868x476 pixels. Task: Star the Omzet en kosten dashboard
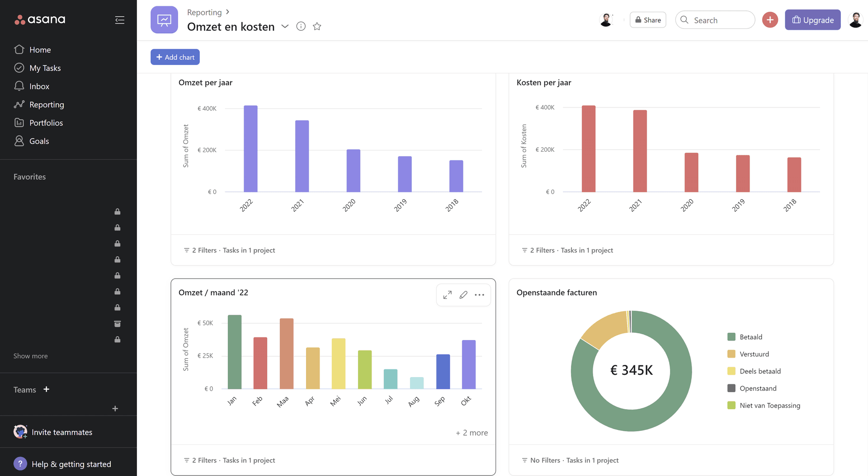317,27
